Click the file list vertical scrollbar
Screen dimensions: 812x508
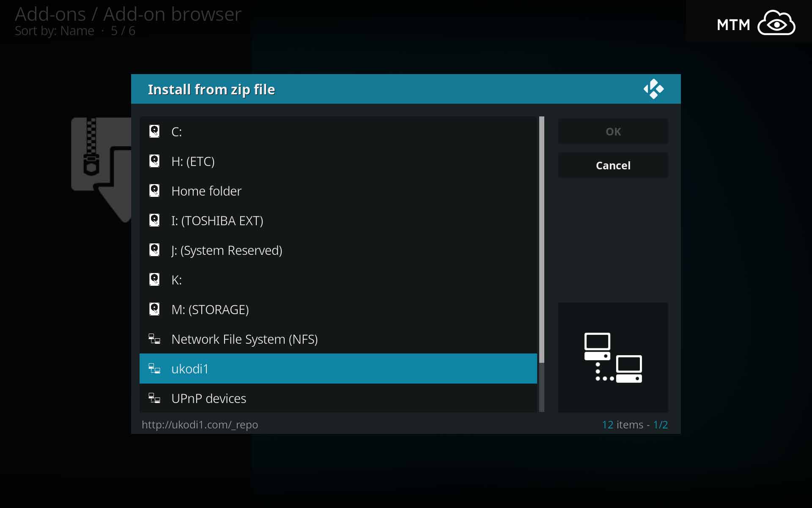coord(542,264)
